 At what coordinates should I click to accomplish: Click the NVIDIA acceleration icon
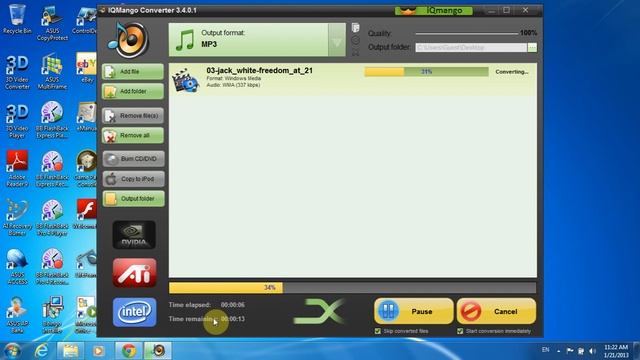[134, 235]
